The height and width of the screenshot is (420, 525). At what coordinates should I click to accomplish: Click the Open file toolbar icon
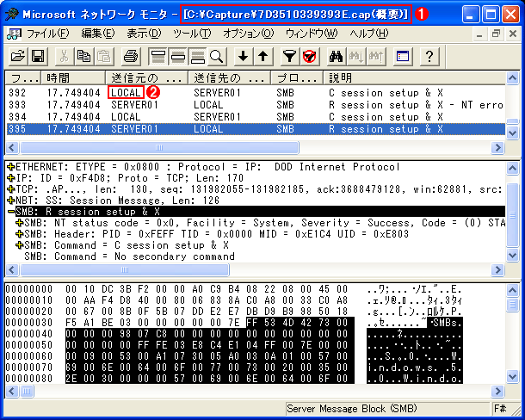pyautogui.click(x=18, y=56)
